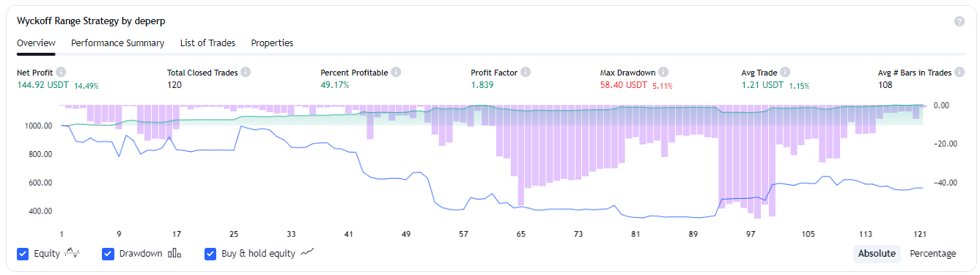Open the Properties tab

tap(272, 43)
